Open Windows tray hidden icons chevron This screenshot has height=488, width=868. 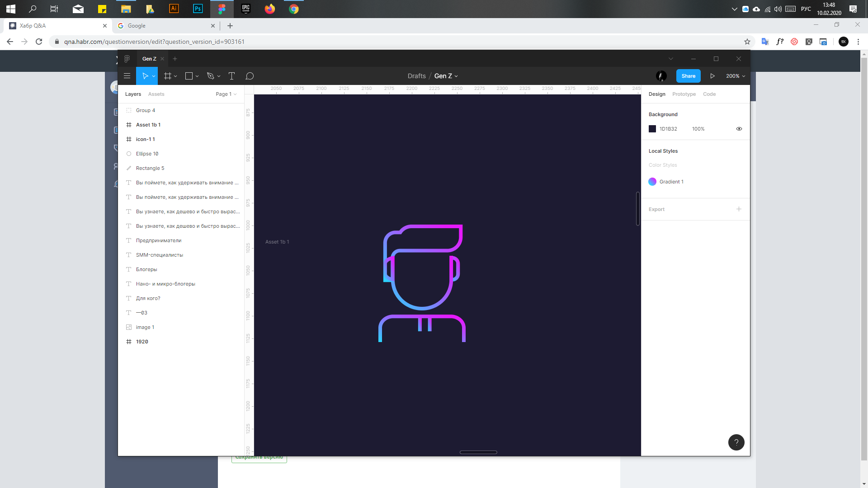(x=735, y=9)
